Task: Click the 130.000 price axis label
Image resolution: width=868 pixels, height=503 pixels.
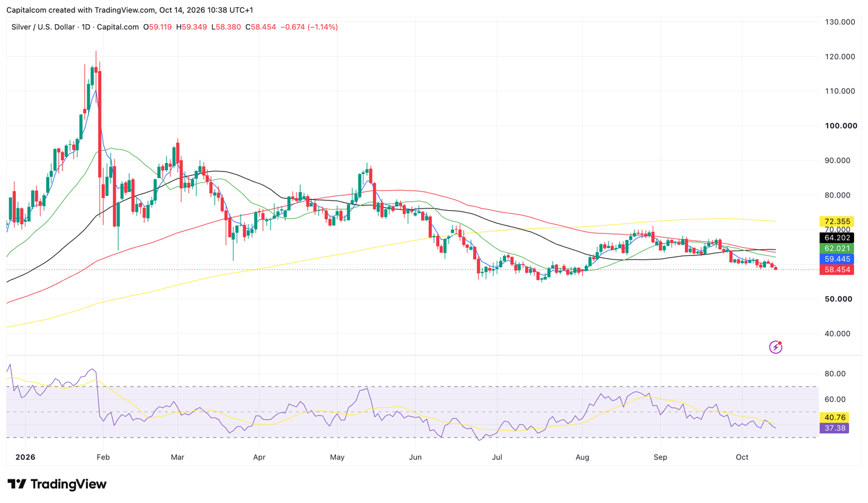Action: (x=839, y=22)
